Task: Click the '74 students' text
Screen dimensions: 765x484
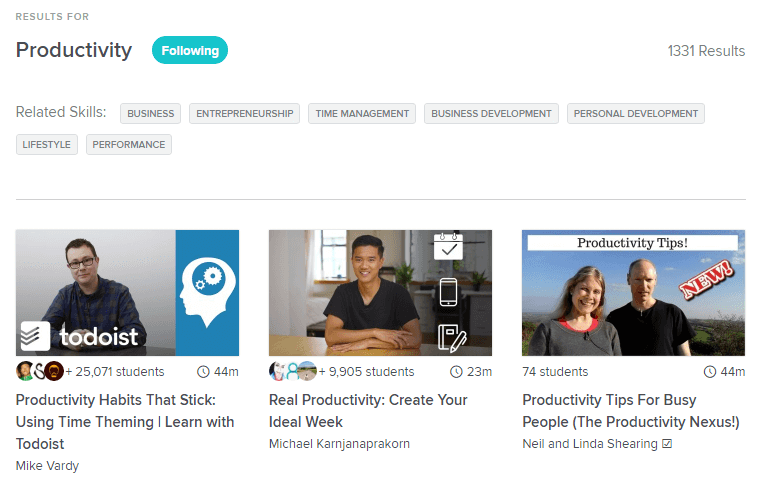Action: [555, 372]
